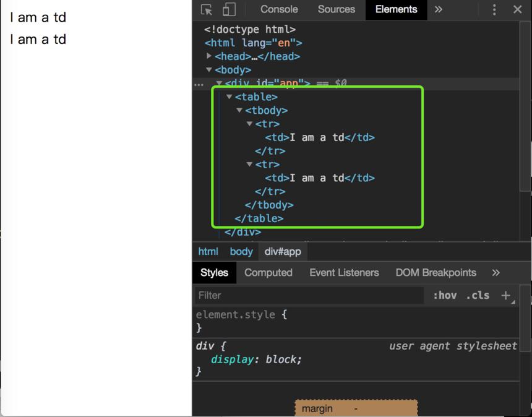
Task: Toggle the device toolbar icon
Action: coord(229,9)
